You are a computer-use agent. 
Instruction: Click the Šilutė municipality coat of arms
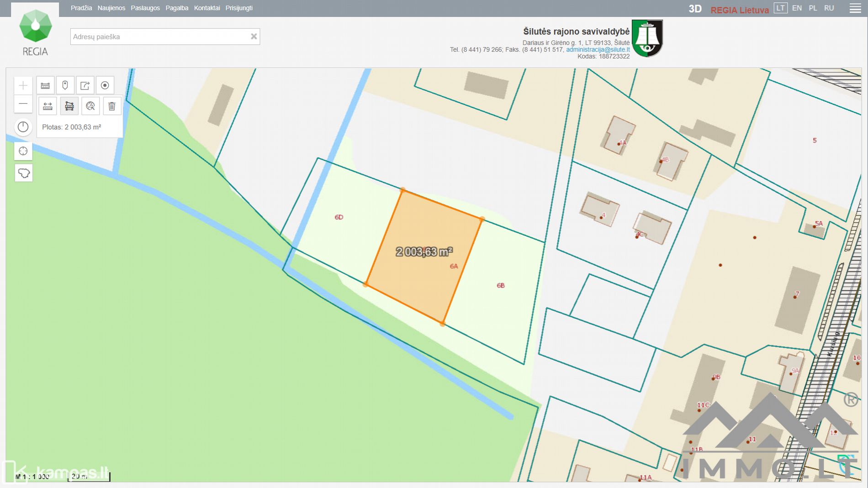(x=647, y=38)
